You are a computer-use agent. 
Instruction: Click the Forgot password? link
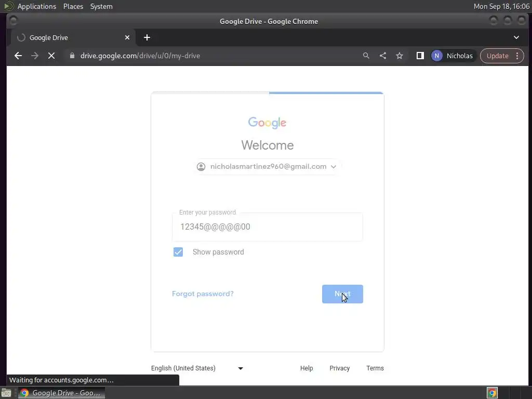[x=203, y=294]
